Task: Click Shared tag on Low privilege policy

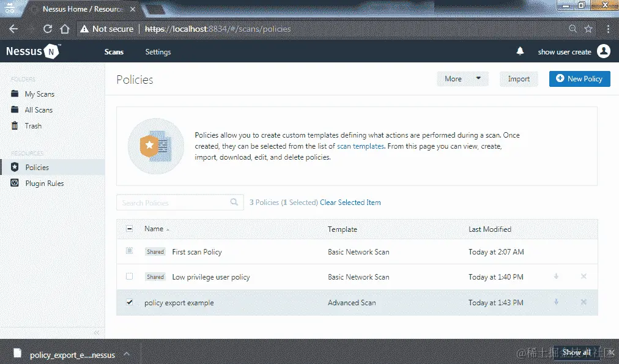Action: coord(155,277)
